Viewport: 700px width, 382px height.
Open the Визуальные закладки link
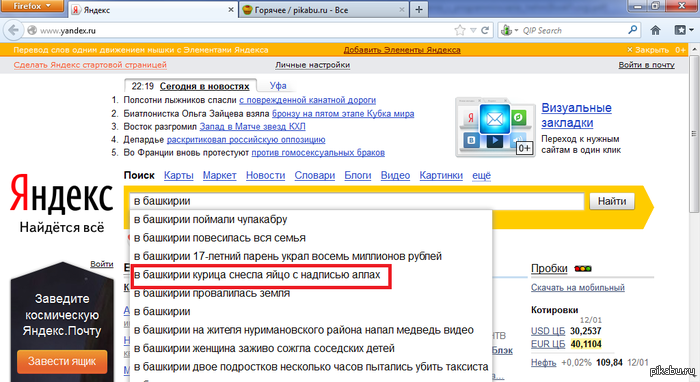click(x=576, y=115)
